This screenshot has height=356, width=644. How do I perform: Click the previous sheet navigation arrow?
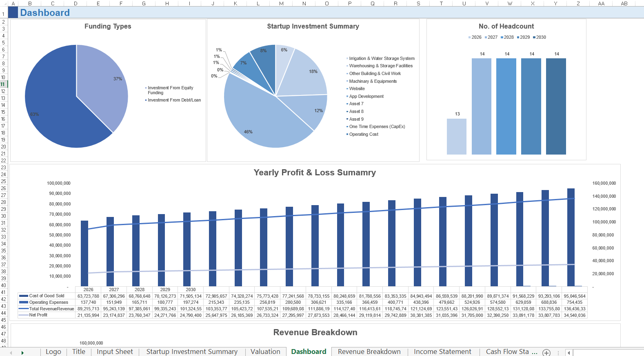[x=11, y=353]
